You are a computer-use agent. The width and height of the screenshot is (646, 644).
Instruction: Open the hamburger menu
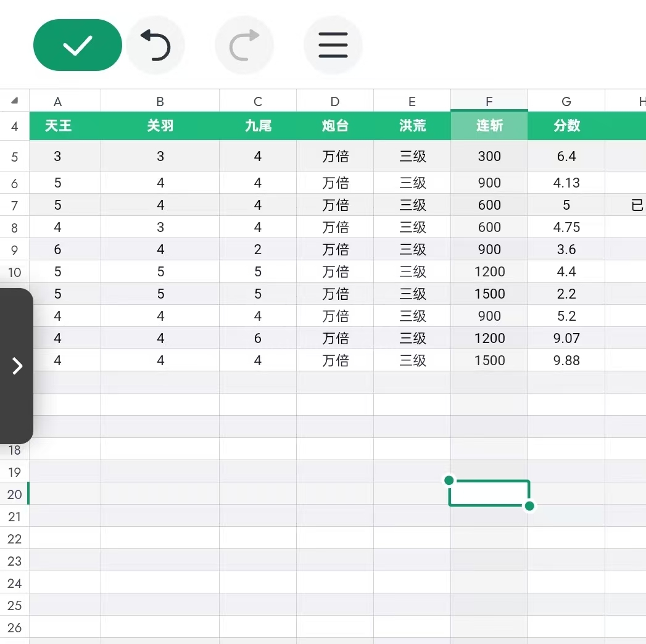pos(333,45)
